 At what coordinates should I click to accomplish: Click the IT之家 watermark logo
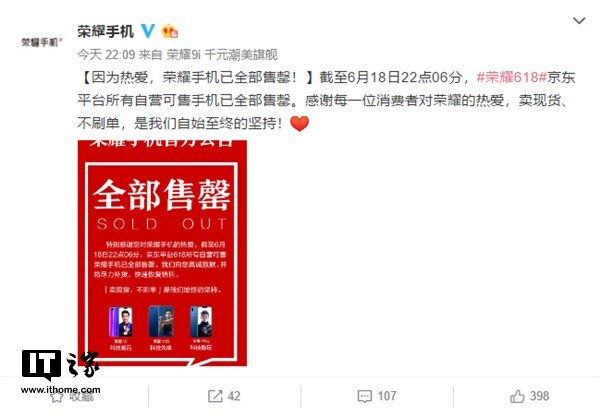tap(60, 365)
